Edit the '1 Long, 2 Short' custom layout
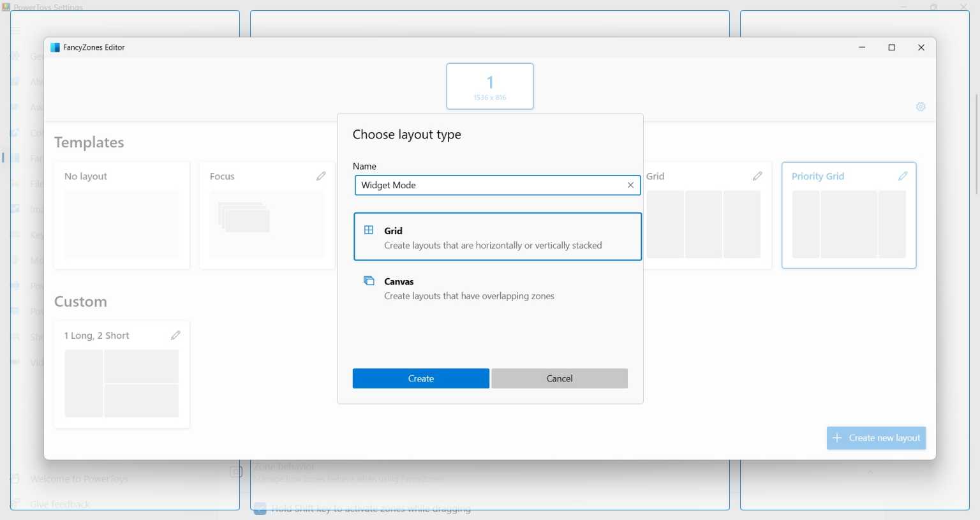This screenshot has width=980, height=520. [x=175, y=334]
